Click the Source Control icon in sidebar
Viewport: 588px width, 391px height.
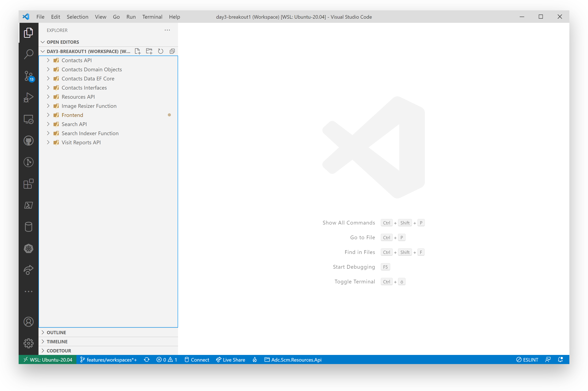[x=28, y=75]
